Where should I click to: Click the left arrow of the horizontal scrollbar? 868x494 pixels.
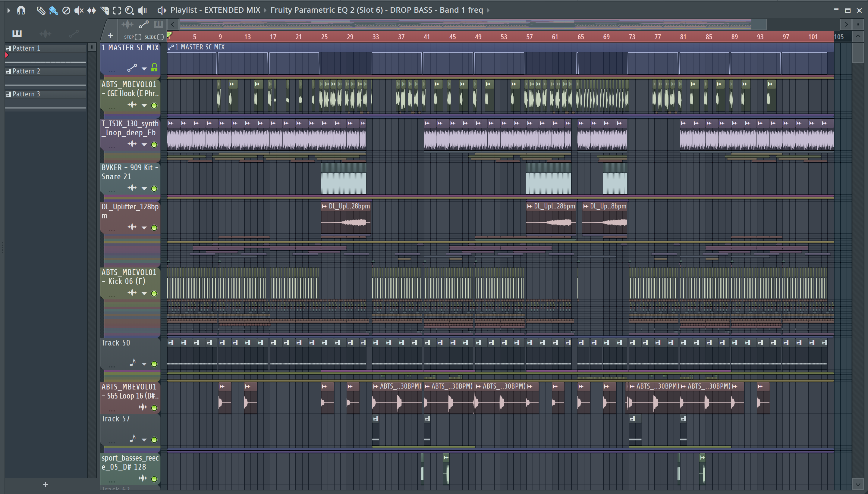pyautogui.click(x=172, y=24)
